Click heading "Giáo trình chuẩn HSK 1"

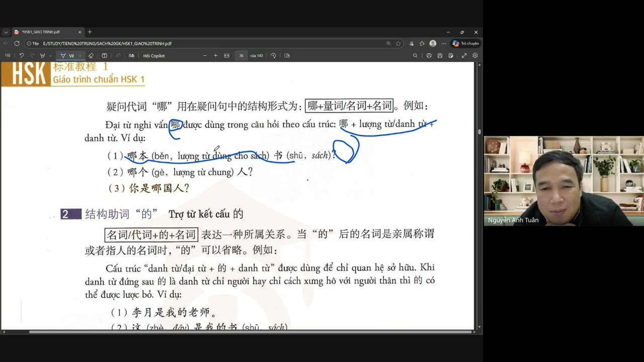point(99,79)
